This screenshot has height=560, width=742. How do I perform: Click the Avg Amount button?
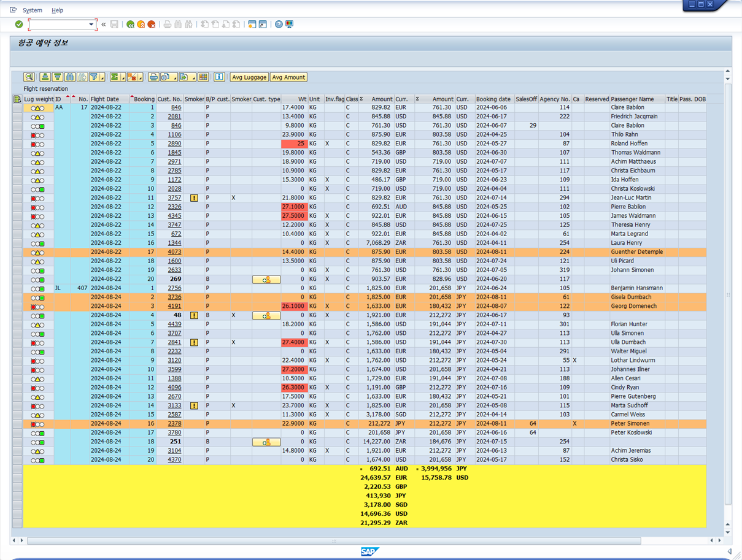click(288, 77)
